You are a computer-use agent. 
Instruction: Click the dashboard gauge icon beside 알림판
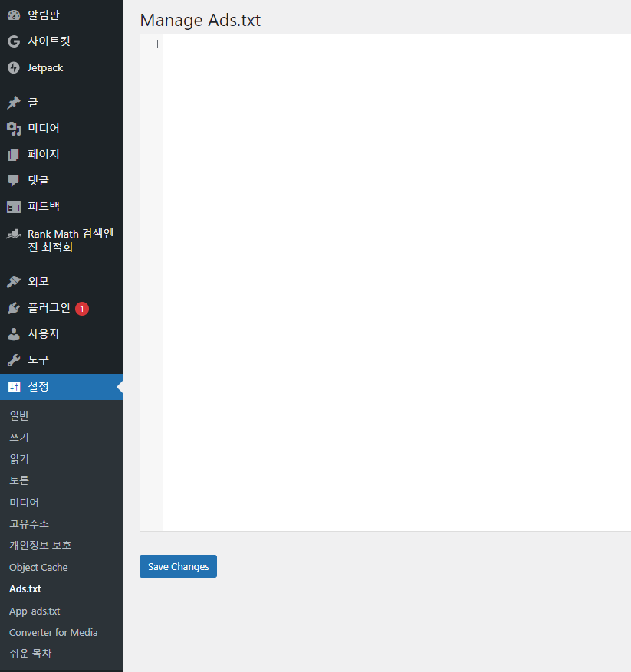tap(14, 15)
